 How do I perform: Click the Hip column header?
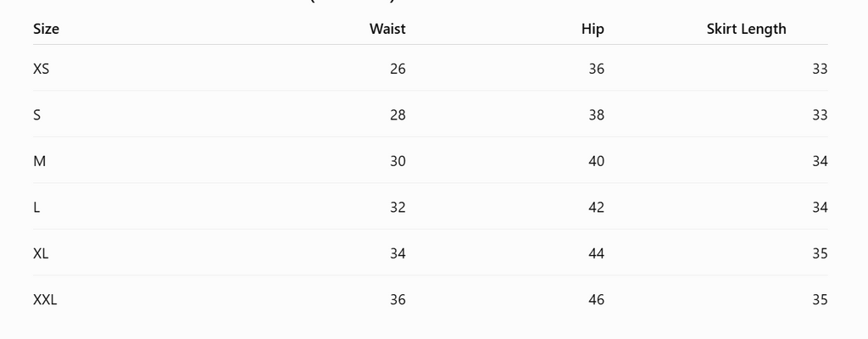(x=593, y=29)
